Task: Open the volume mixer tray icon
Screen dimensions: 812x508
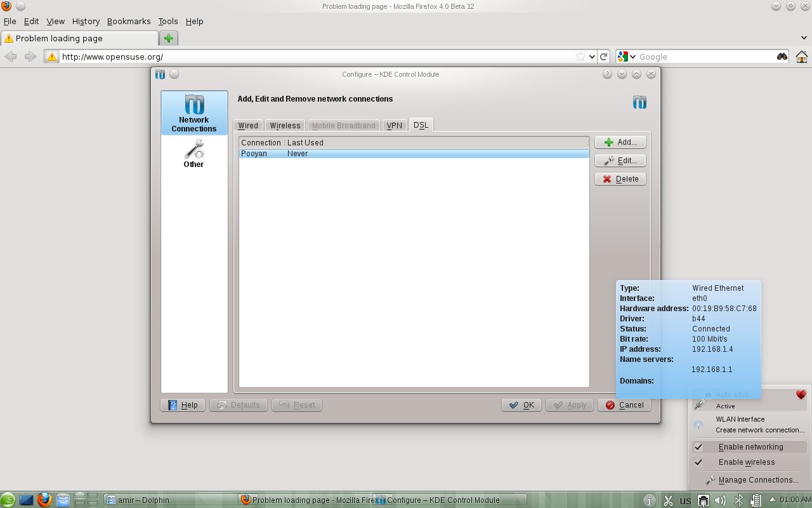Action: (x=720, y=500)
